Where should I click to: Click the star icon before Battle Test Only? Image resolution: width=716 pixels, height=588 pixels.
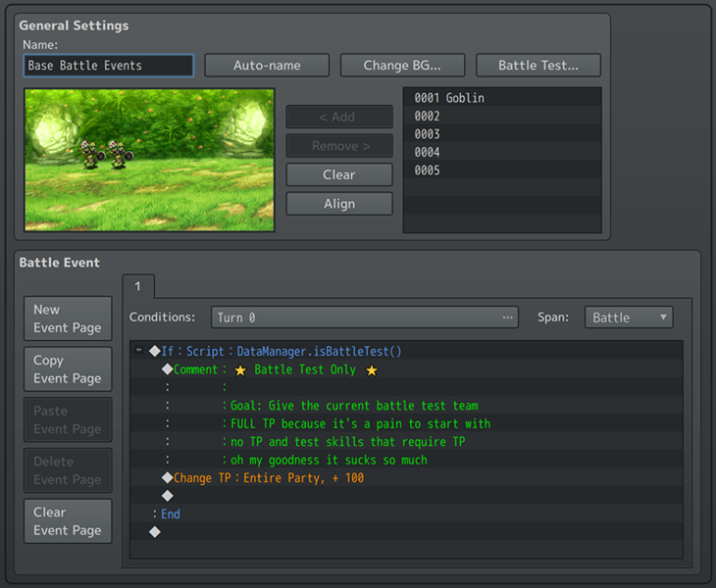tap(240, 370)
